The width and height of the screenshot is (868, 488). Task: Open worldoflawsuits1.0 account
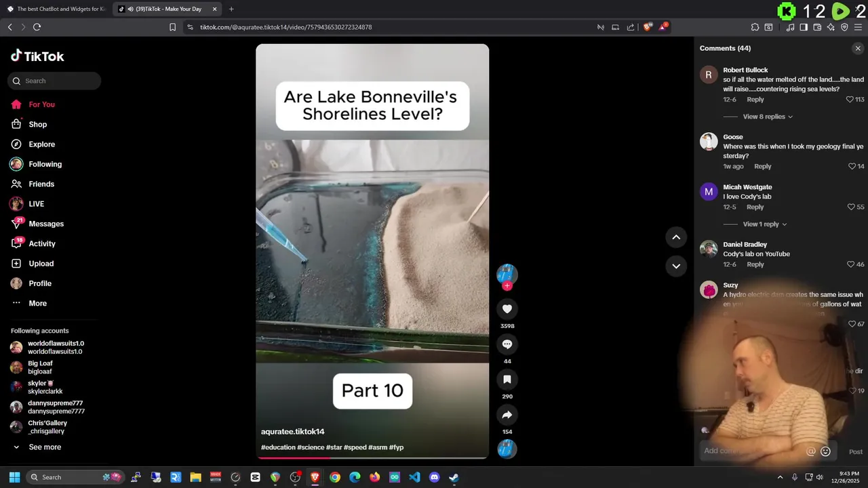click(47, 348)
